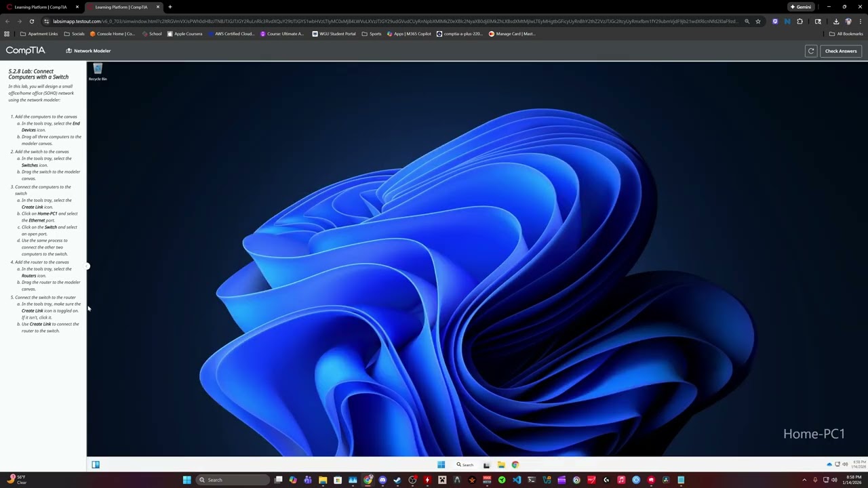Open the browser extensions puzzle icon
The image size is (868, 488).
click(800, 21)
